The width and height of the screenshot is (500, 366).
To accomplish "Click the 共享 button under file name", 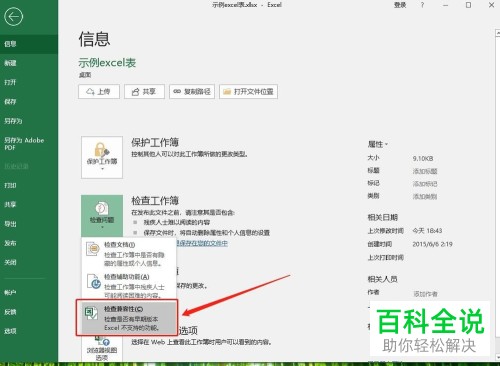I will click(144, 91).
